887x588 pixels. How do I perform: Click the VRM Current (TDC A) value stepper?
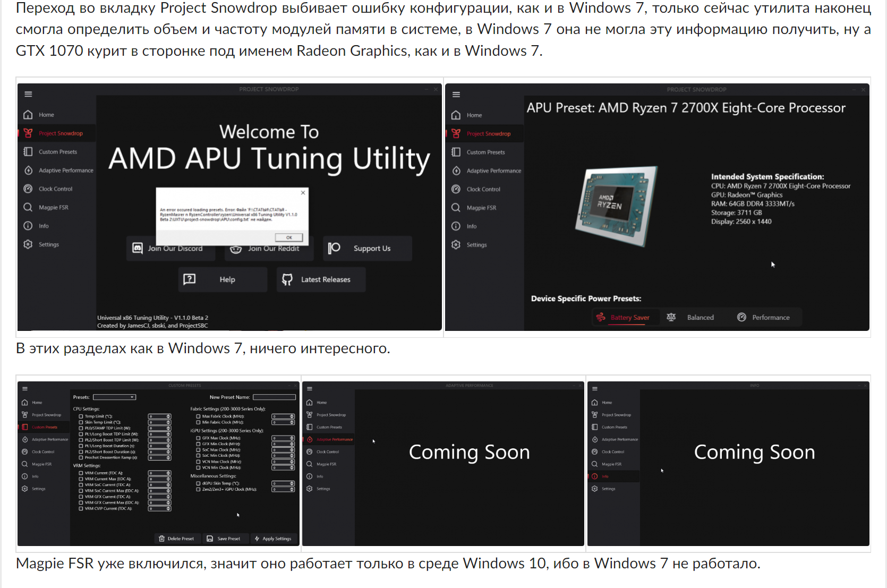pos(159,473)
